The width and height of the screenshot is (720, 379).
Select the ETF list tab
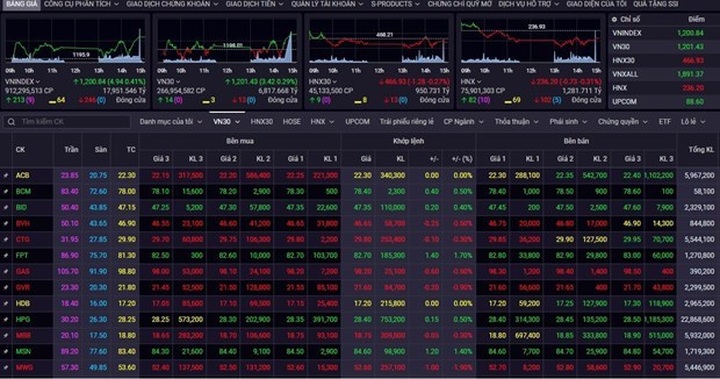664,122
